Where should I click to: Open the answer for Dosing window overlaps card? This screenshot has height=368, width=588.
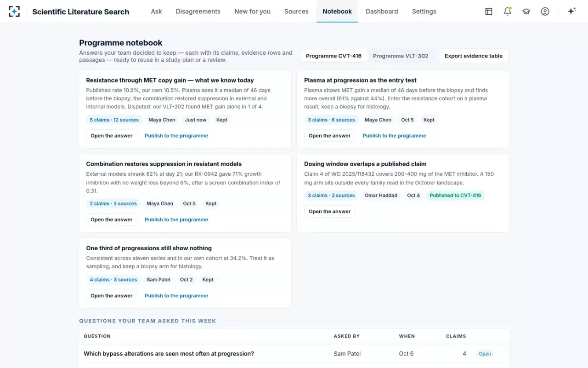[329, 212]
